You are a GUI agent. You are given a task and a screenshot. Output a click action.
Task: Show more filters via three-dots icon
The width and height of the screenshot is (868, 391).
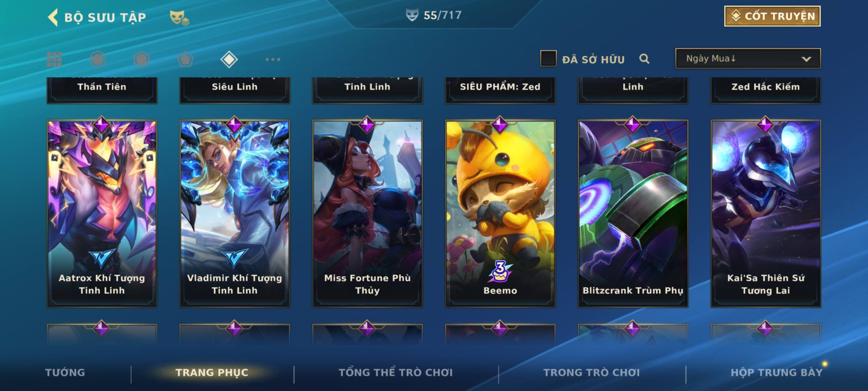273,59
